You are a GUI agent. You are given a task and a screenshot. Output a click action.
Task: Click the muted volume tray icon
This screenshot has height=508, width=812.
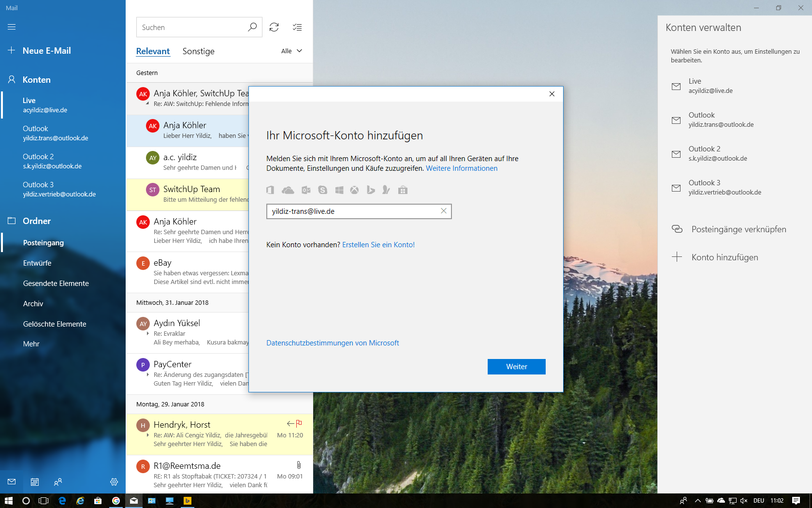(744, 501)
